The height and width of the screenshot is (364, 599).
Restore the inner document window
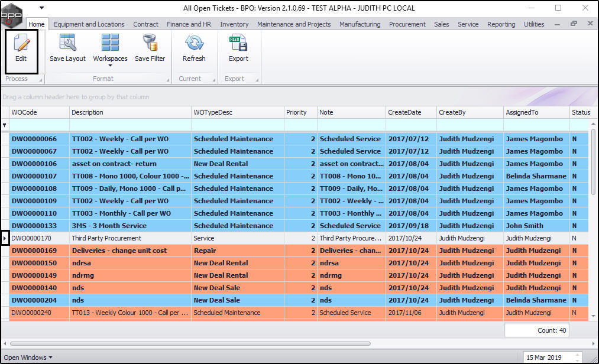tap(574, 24)
